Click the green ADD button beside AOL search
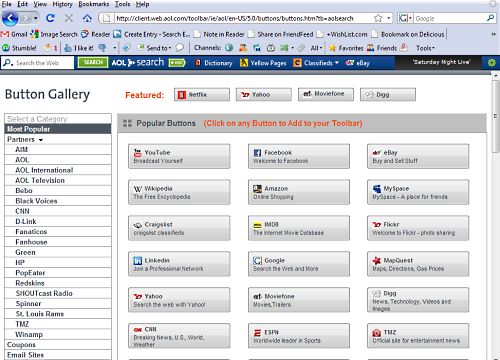 (177, 63)
